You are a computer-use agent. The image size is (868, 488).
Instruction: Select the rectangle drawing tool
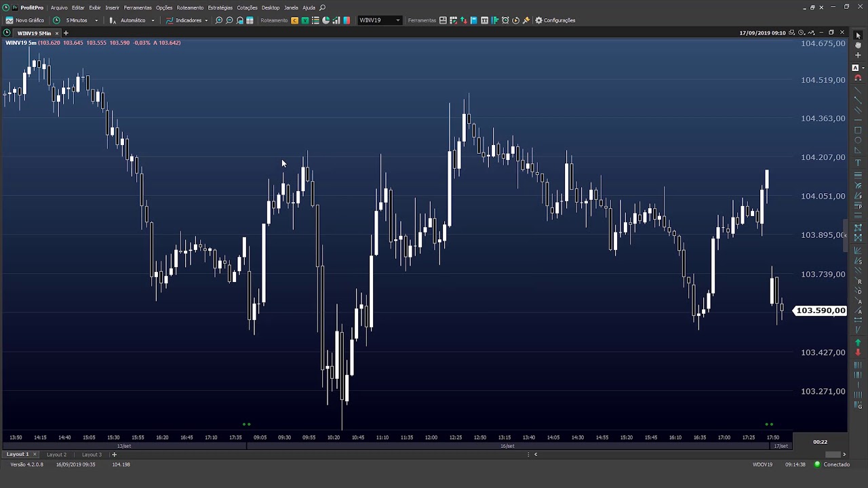[x=858, y=130]
